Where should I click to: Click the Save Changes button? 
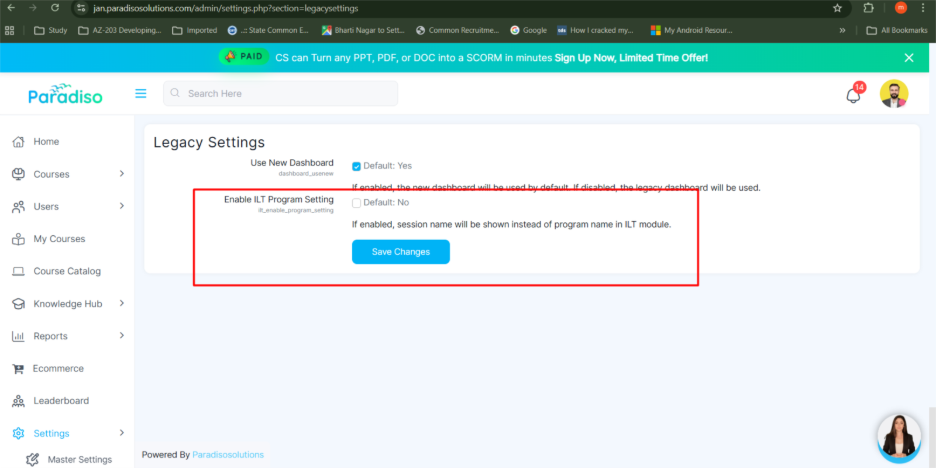pyautogui.click(x=400, y=252)
